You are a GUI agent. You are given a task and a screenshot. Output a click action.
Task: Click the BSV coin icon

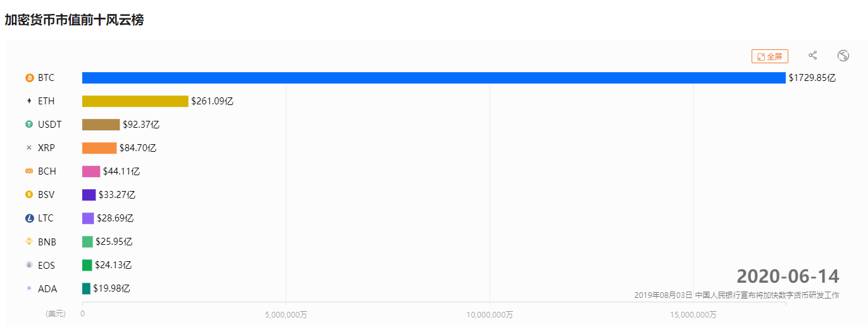(29, 195)
